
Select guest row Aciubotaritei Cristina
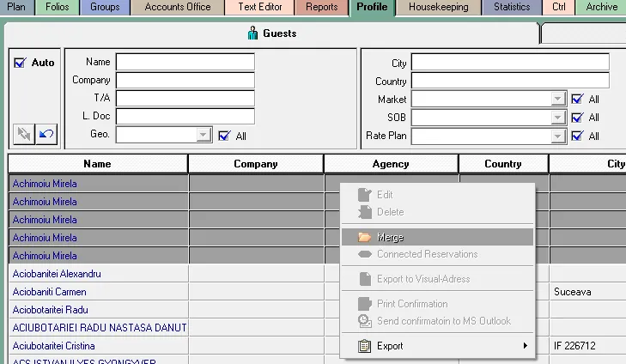[98, 346]
